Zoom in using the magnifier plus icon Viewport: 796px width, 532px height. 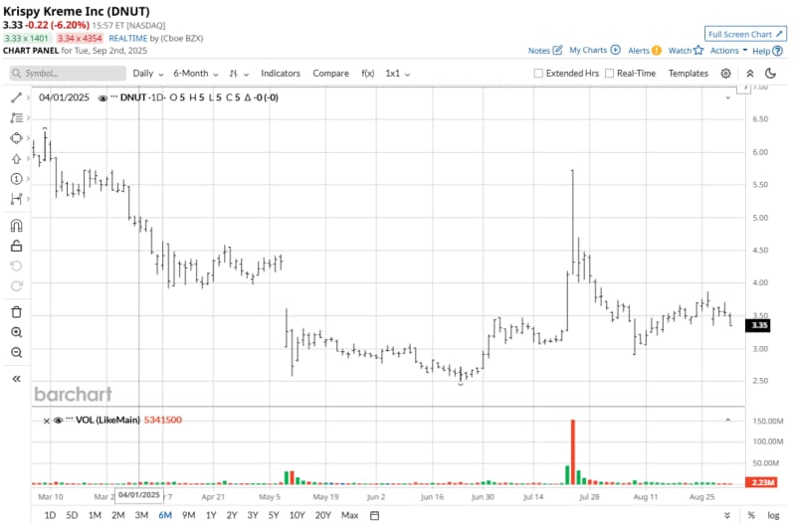[x=16, y=332]
